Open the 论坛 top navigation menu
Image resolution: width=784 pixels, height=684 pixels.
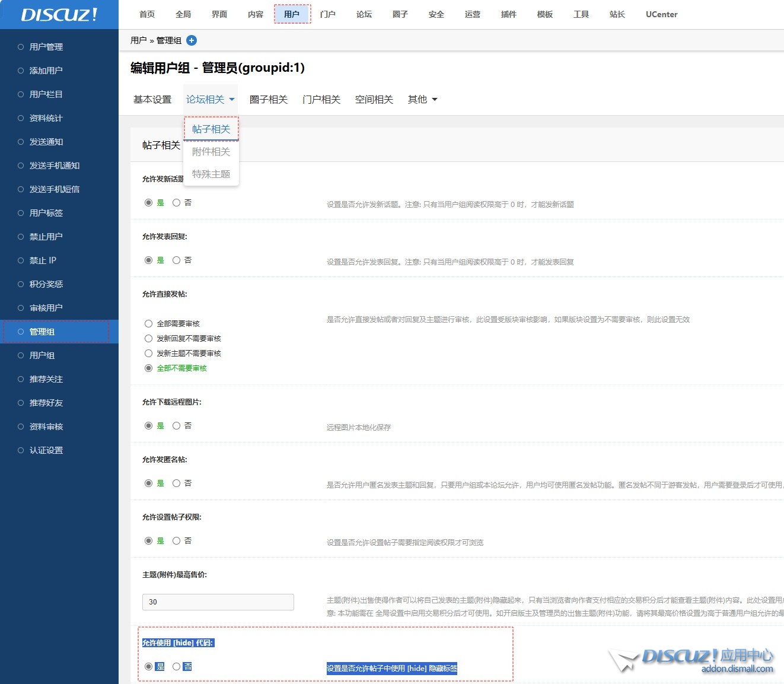coord(364,14)
